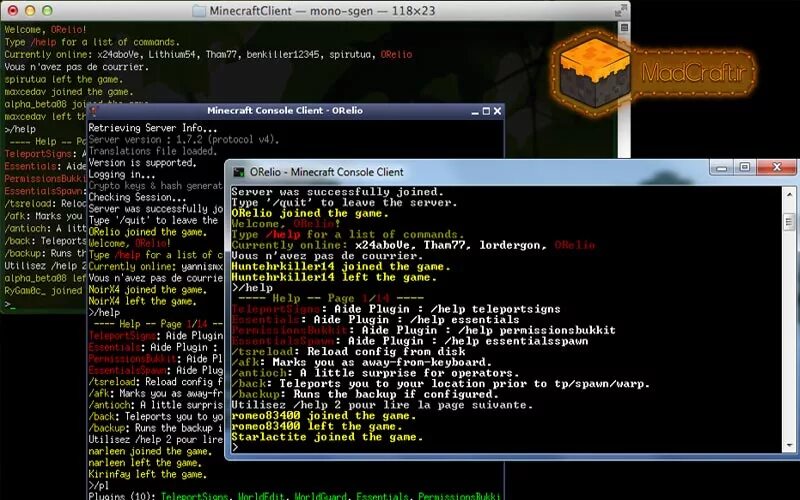The width and height of the screenshot is (800, 500).
Task: Click '>/help' command in Windows console
Action: [x=252, y=288]
